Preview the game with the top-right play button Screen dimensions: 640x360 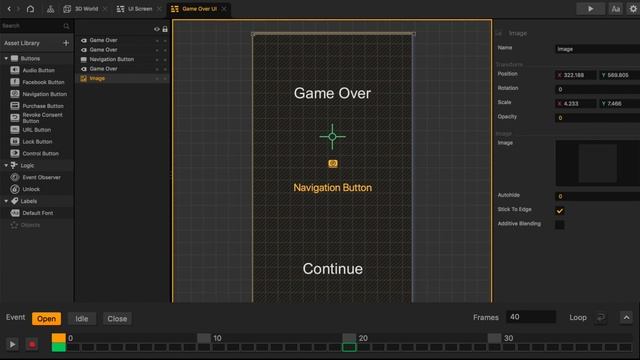pos(591,9)
